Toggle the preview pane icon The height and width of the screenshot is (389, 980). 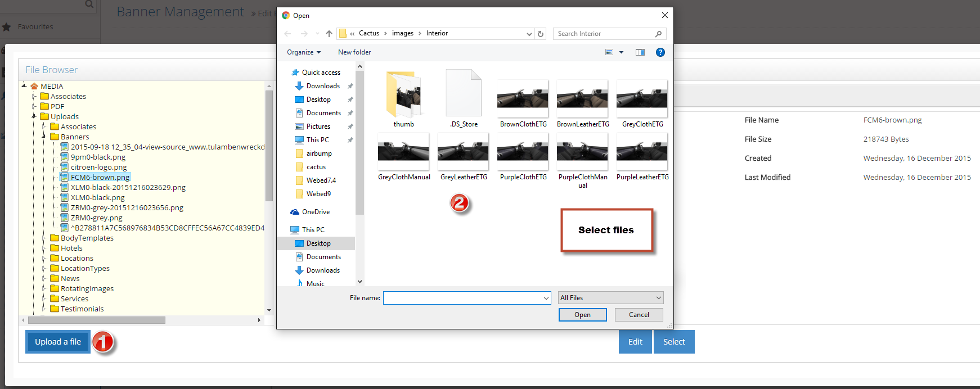pos(640,52)
